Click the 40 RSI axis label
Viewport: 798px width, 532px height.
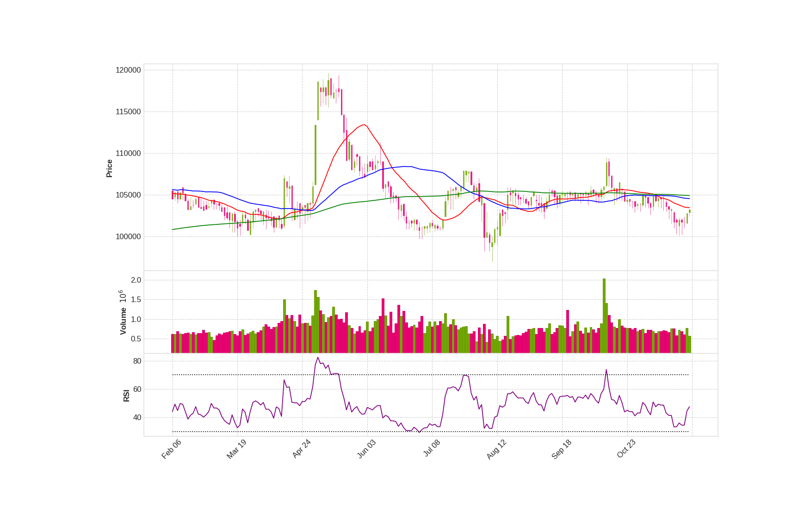[x=137, y=418]
